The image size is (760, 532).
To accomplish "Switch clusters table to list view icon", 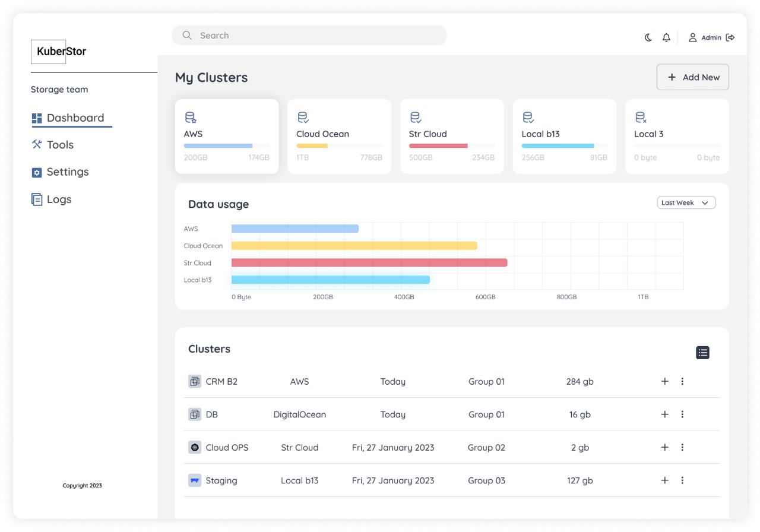I will click(702, 353).
